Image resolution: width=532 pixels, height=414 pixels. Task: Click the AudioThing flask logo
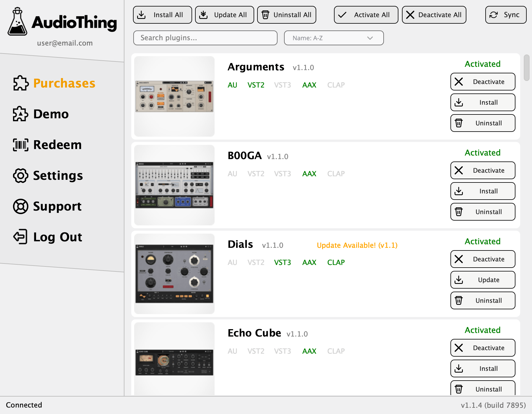click(17, 22)
